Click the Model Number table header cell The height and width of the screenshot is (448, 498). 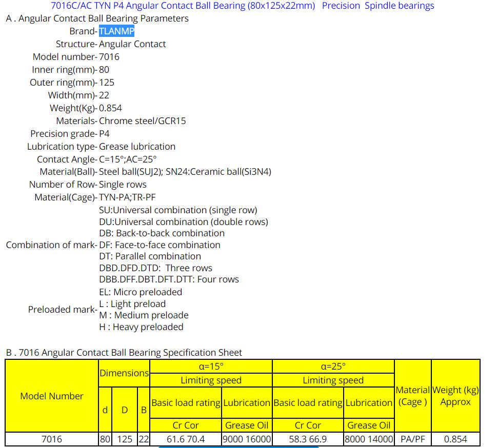(51, 396)
